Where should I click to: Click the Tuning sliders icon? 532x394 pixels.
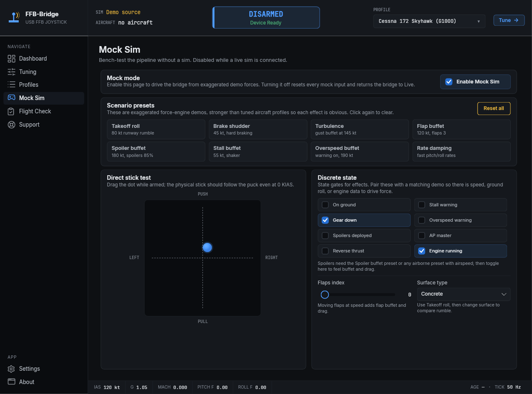tap(11, 72)
